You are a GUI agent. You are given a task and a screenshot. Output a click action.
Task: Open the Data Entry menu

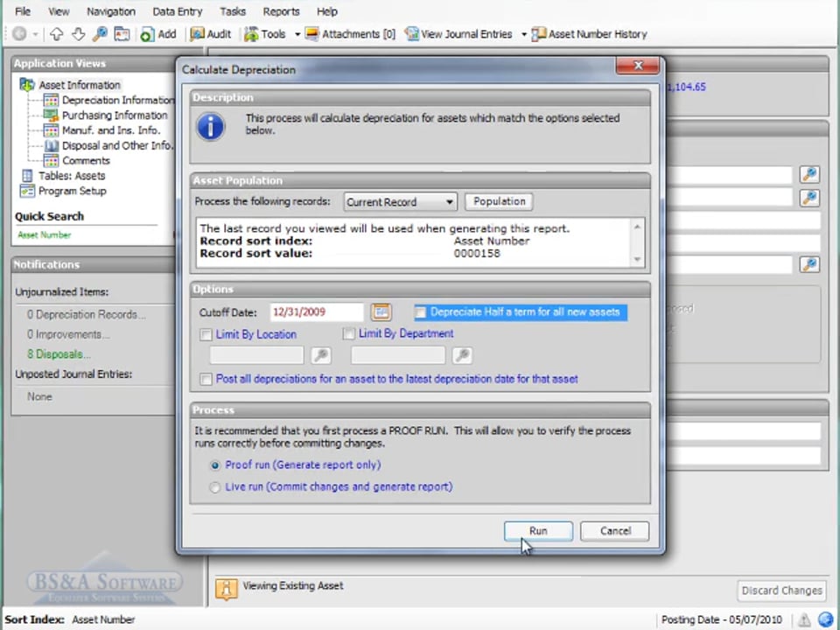[x=178, y=11]
